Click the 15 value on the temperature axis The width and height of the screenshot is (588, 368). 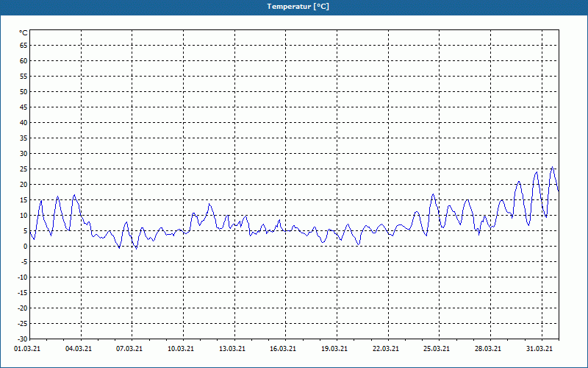click(24, 200)
